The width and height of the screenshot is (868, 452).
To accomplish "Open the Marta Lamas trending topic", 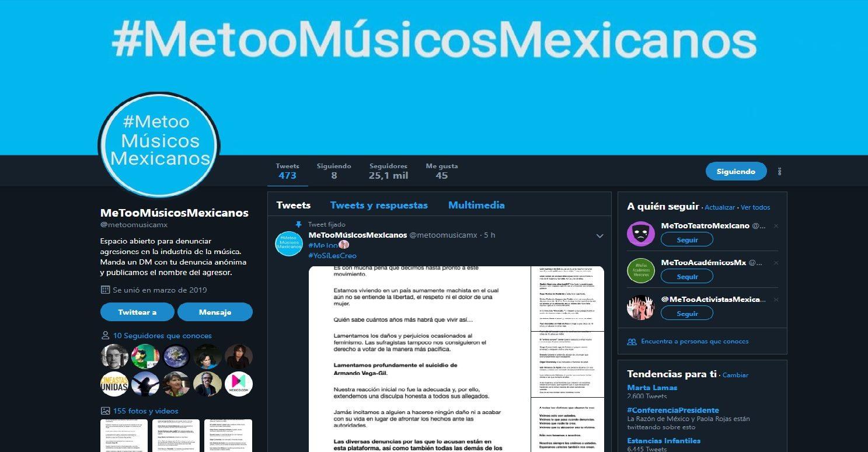I will point(652,388).
